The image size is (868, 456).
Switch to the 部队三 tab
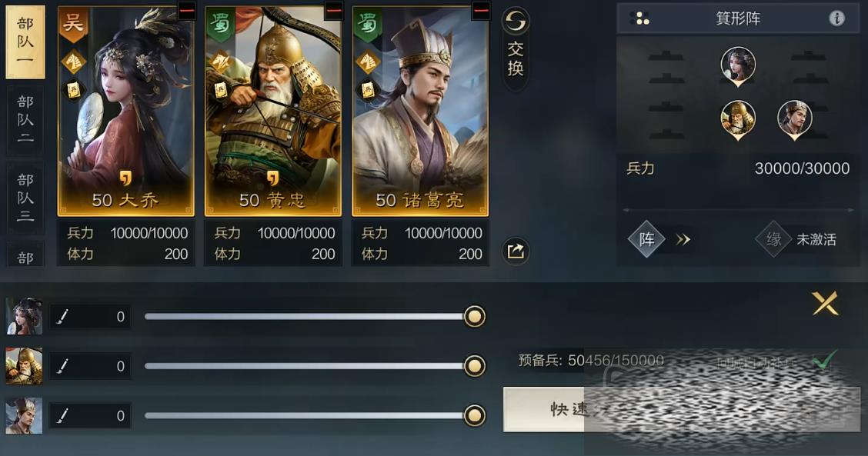coord(25,198)
